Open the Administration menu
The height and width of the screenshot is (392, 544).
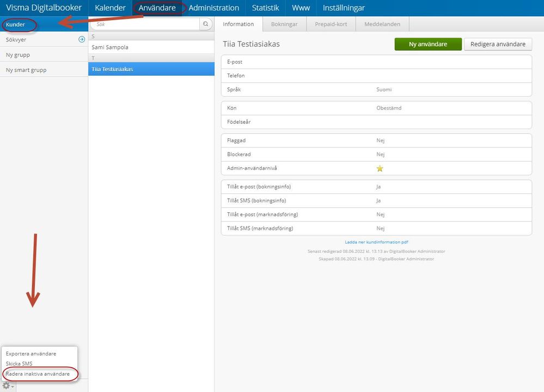tap(213, 8)
